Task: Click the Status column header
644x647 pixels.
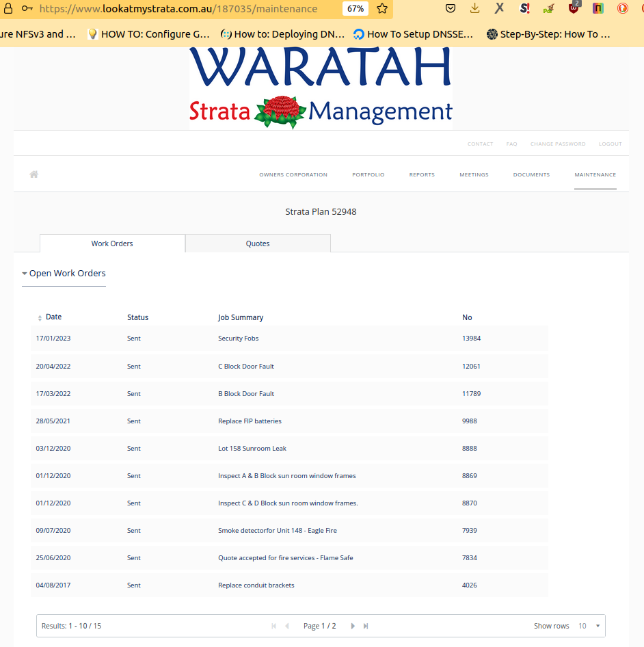Action: coord(137,317)
